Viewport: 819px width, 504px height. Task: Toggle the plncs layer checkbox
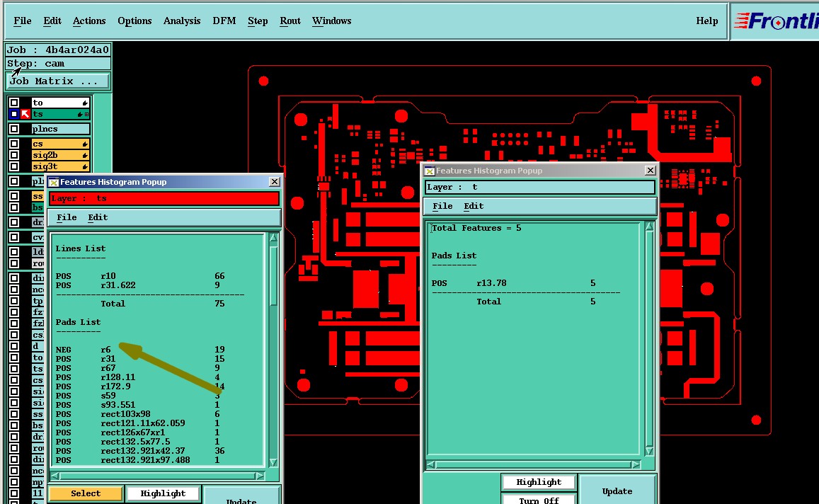(x=14, y=129)
